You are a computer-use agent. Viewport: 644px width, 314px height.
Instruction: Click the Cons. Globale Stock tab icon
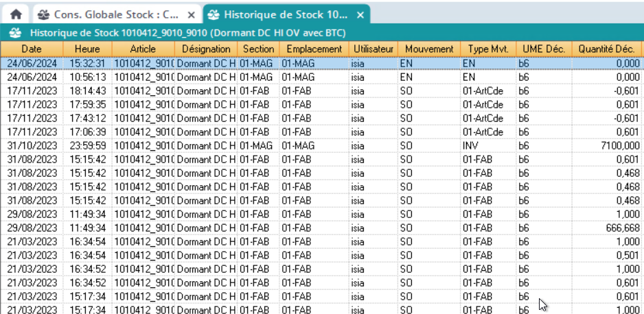(43, 14)
